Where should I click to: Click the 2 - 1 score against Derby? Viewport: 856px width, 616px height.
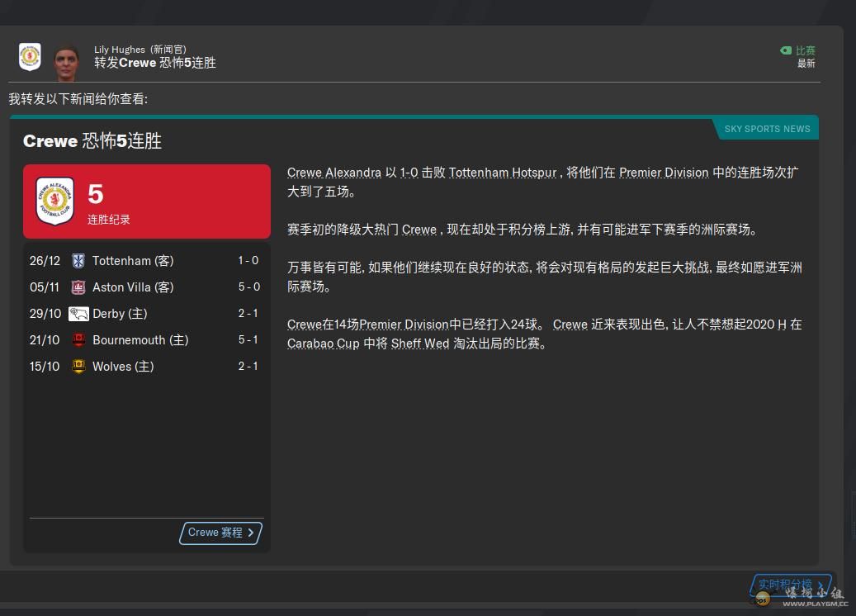coord(248,313)
